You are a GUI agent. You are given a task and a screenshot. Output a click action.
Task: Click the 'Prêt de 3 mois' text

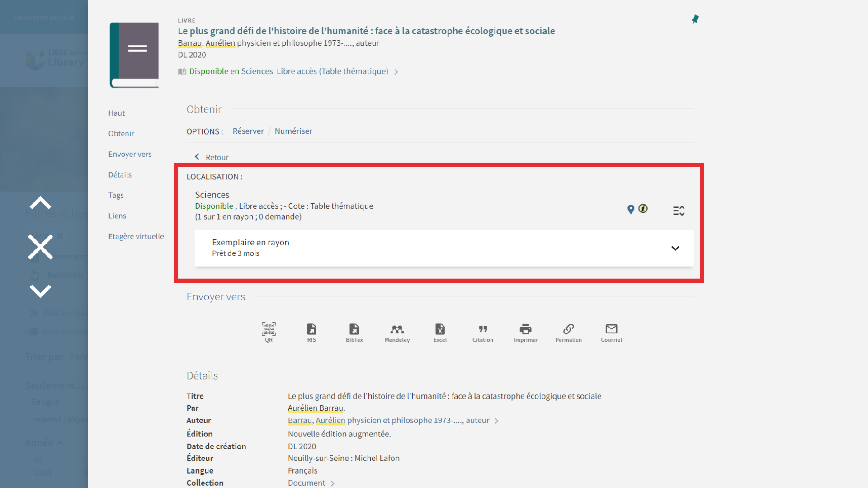[x=236, y=253]
